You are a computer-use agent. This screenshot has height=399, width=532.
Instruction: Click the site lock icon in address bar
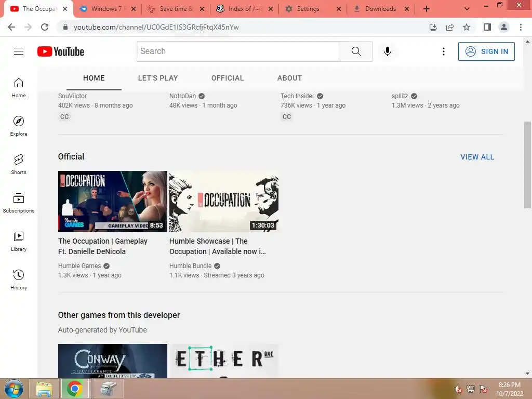click(x=65, y=27)
